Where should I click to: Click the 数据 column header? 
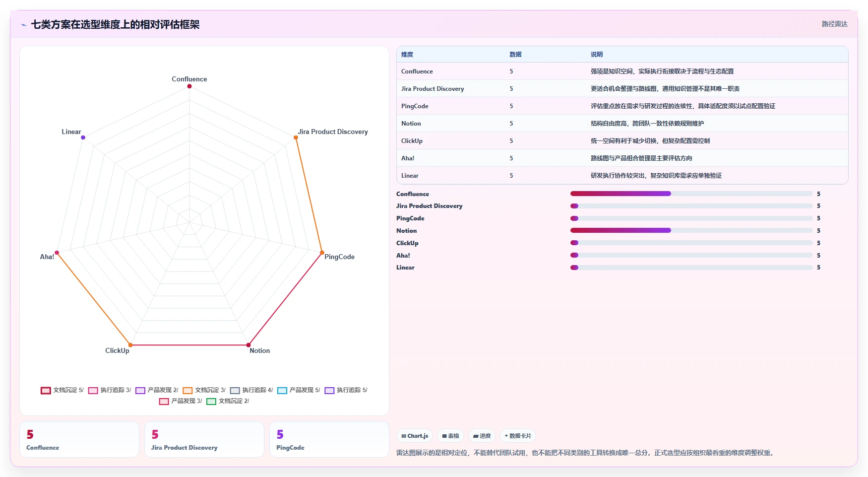[515, 55]
